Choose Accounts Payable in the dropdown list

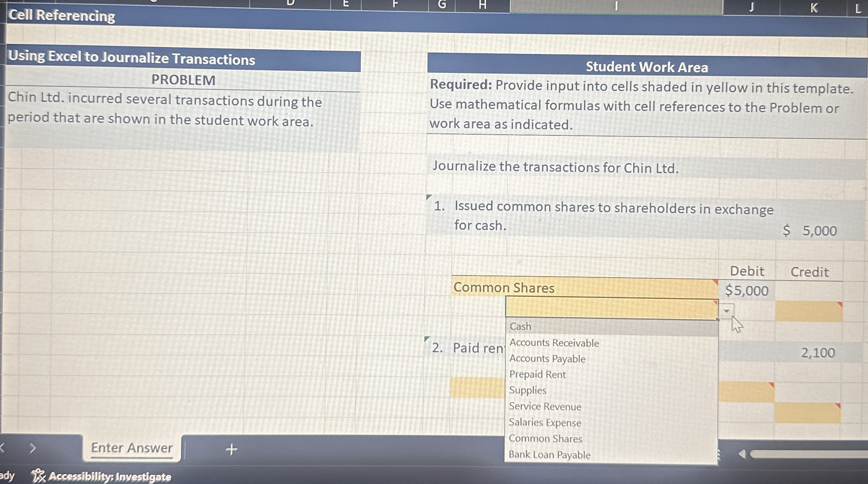click(x=547, y=359)
